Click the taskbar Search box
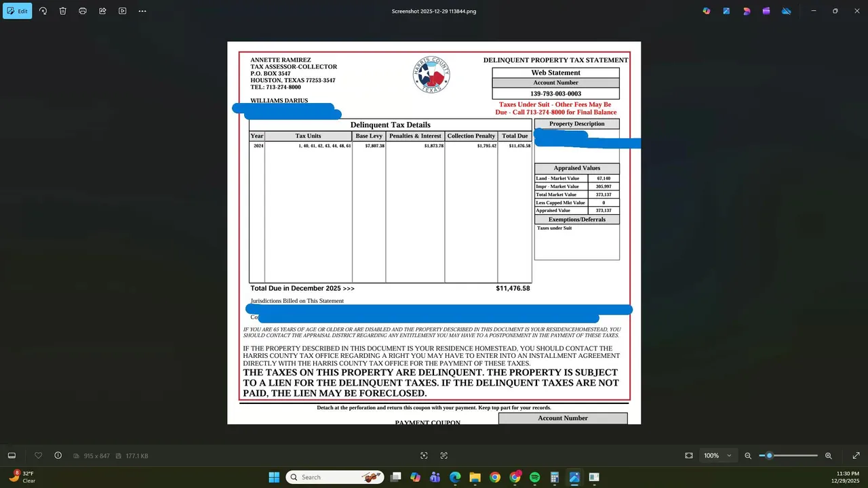The width and height of the screenshot is (868, 488). coord(335,477)
